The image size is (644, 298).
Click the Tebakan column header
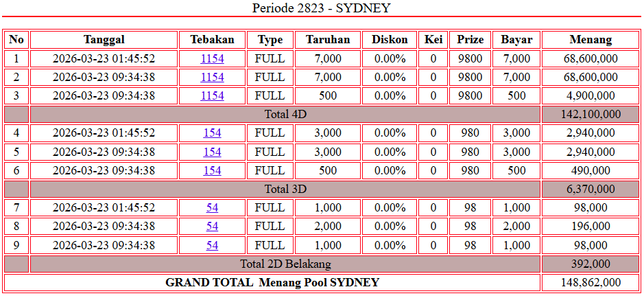(212, 40)
